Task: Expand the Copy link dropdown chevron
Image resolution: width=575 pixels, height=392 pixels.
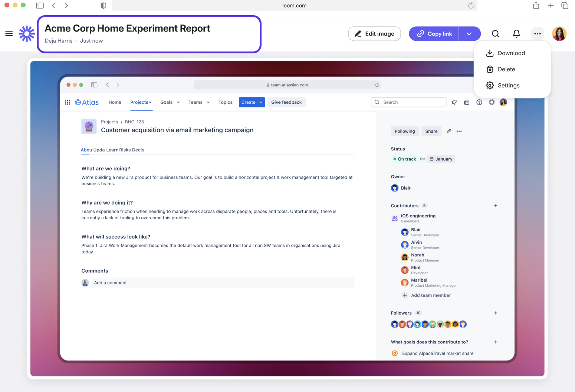Action: tap(470, 33)
